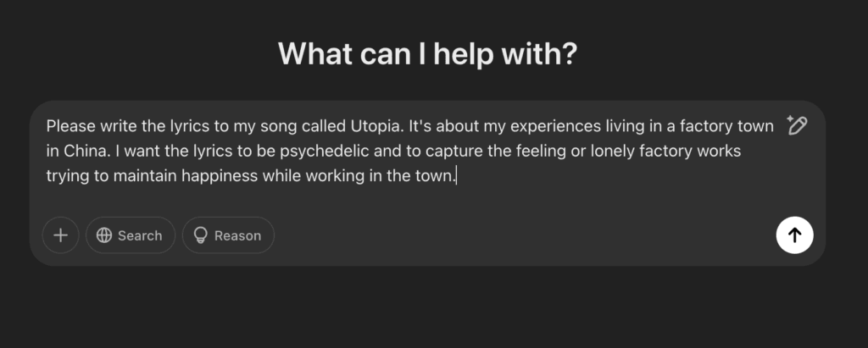Place cursor after "town." at prompt end

click(x=456, y=175)
